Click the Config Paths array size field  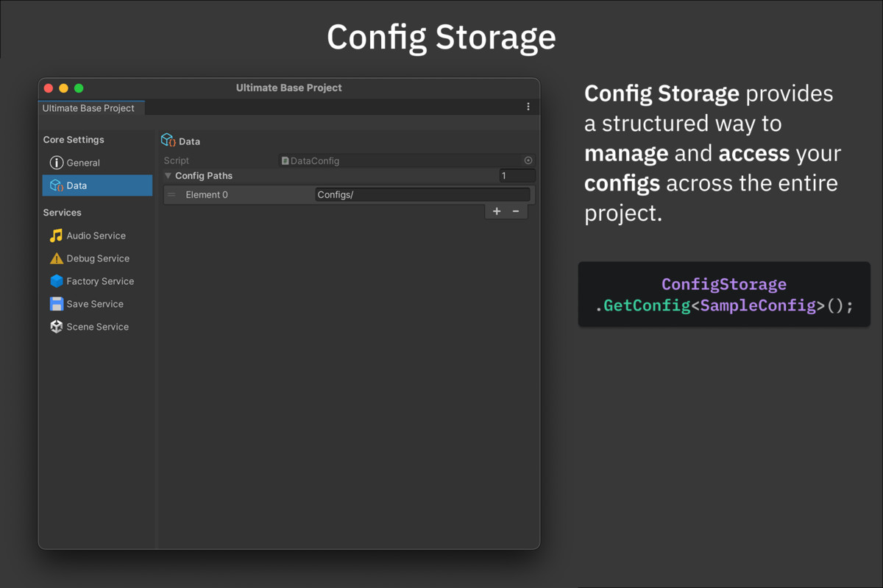click(x=517, y=176)
